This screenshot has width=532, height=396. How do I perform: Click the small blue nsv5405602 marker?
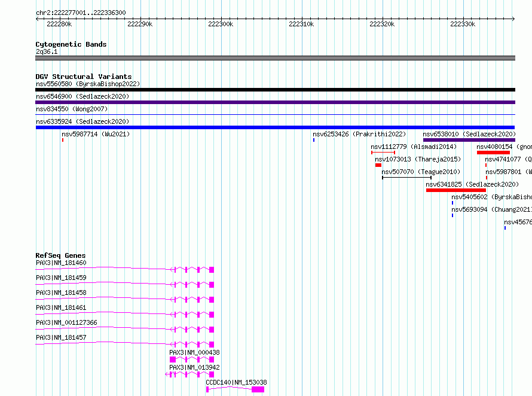click(x=452, y=203)
